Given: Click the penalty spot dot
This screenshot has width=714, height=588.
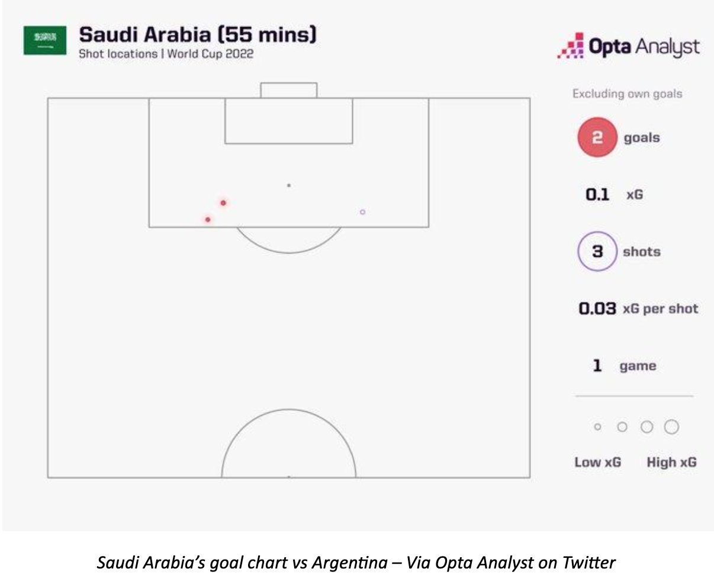Looking at the screenshot, I should tap(289, 186).
